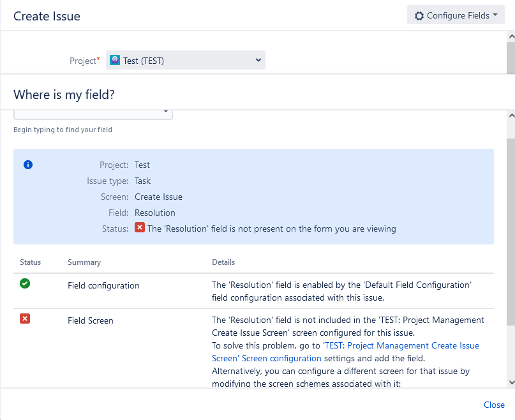Open the field search combo box arrow

(166, 112)
